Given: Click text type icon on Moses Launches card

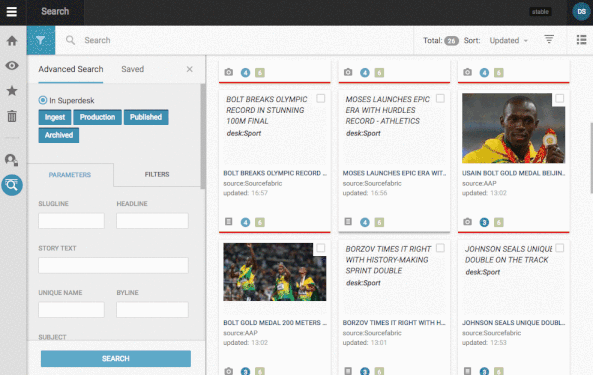Looking at the screenshot, I should click(x=348, y=222).
